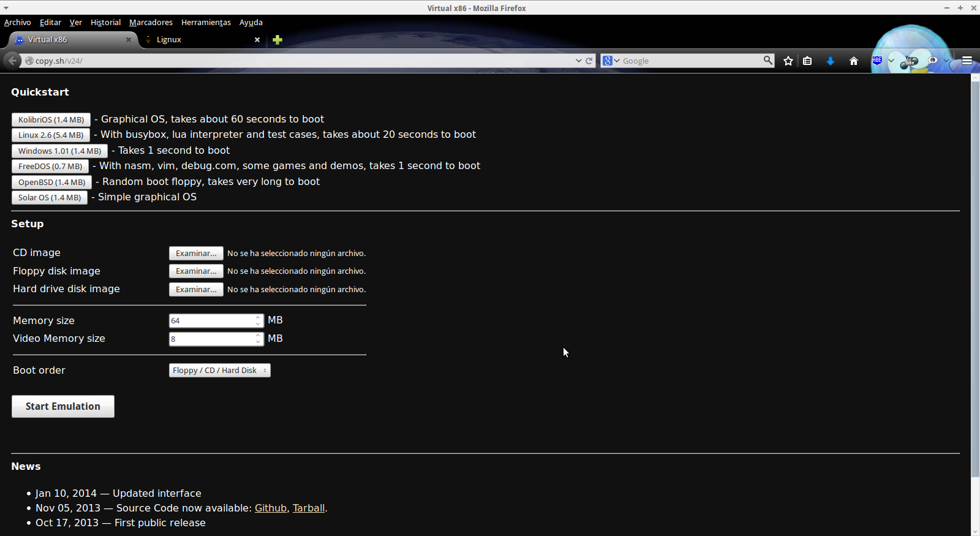The width and height of the screenshot is (980, 536).
Task: Click the magnifier search icon
Action: point(768,61)
